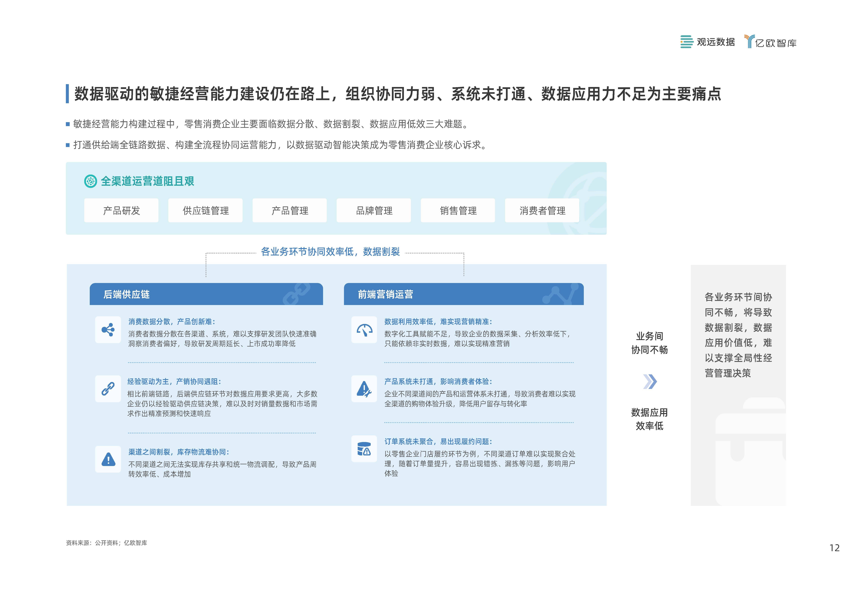Select the 品牌管理 box

[x=374, y=210]
